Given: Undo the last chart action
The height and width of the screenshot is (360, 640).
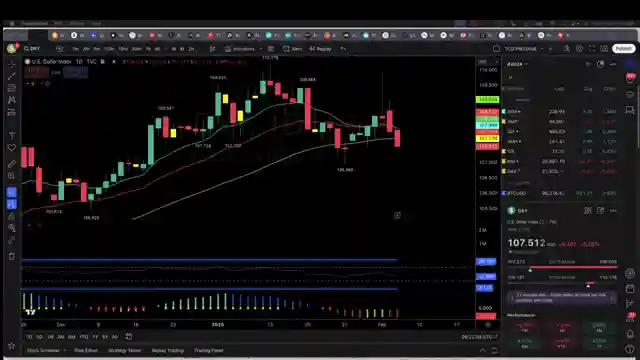Looking at the screenshot, I should 343,49.
